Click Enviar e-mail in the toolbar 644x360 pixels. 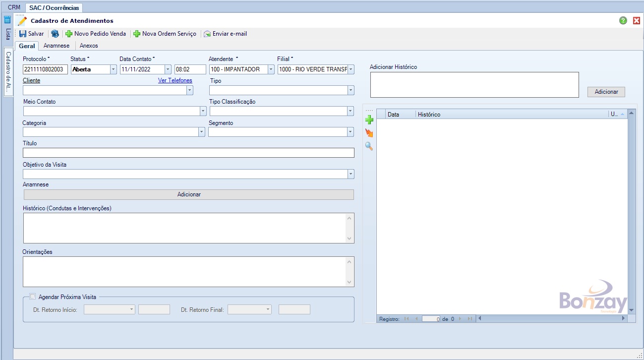point(225,34)
